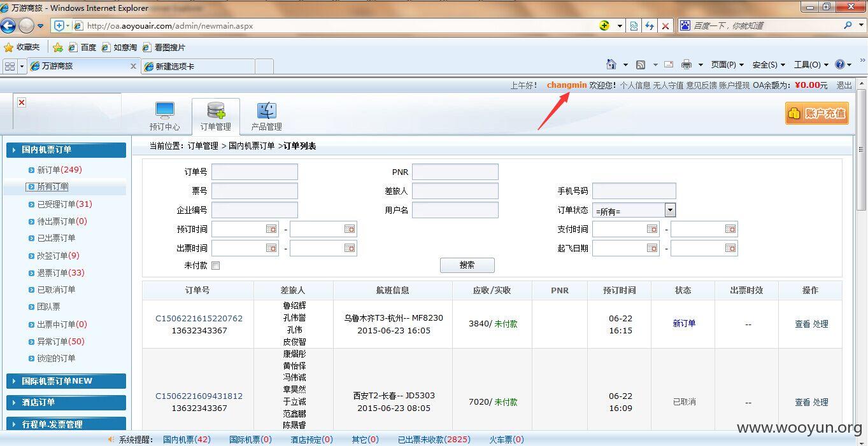Click the 订单号 input field
The width and height of the screenshot is (868, 446).
254,172
